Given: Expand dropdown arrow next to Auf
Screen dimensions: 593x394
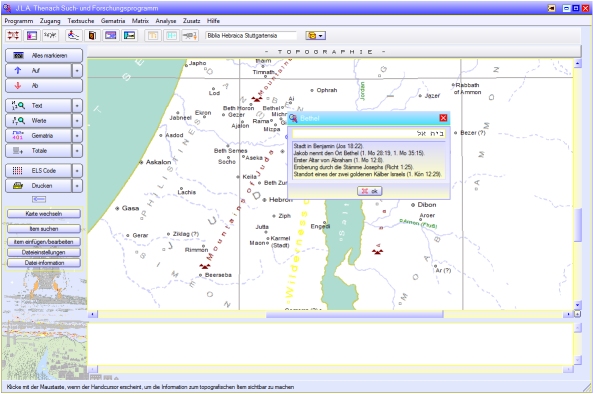Looking at the screenshot, I should [77, 71].
